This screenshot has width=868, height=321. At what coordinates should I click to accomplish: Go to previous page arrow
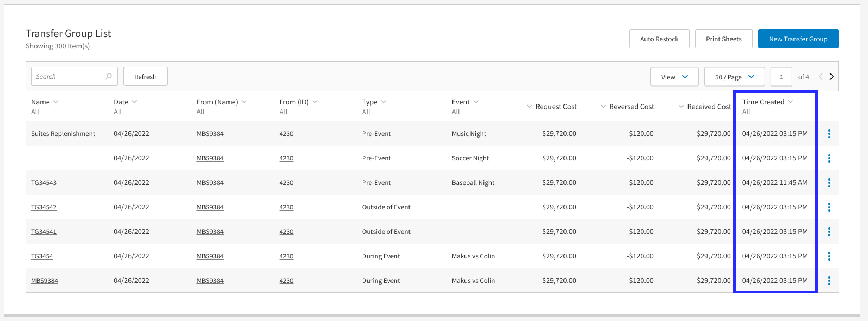(820, 77)
